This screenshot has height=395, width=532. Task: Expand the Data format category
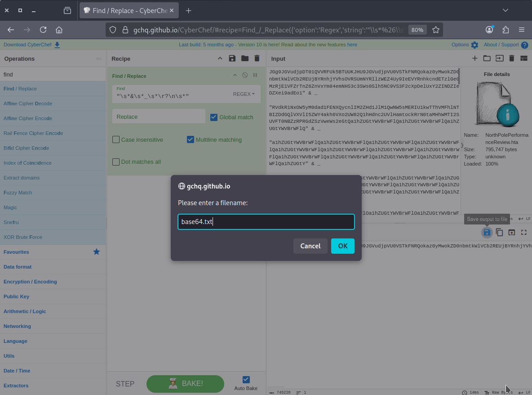pyautogui.click(x=18, y=267)
